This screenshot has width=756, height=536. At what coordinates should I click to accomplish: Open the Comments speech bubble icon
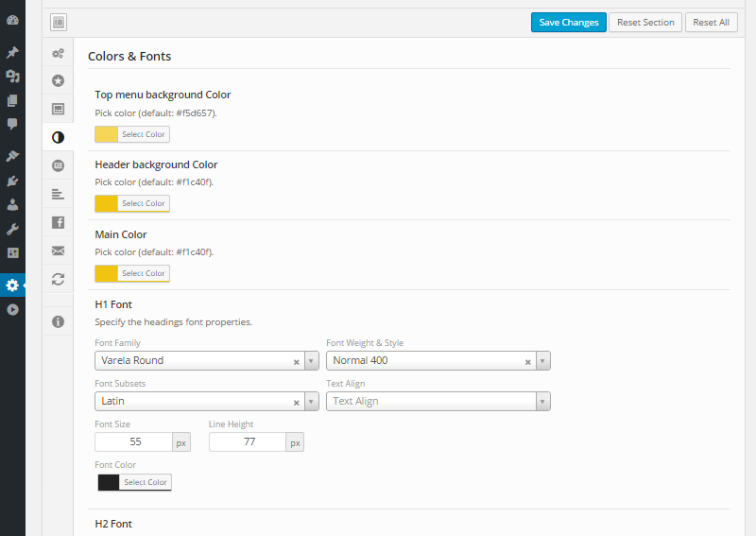point(12,123)
